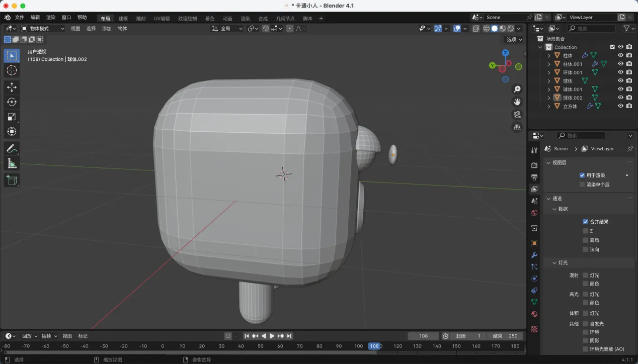Enable the Z data pass checkbox

click(x=585, y=231)
